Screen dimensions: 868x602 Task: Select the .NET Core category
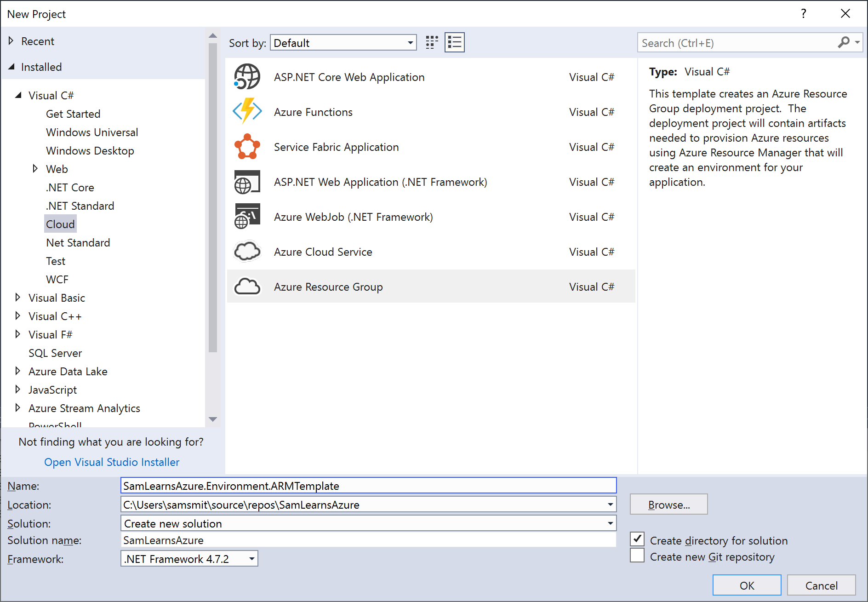pyautogui.click(x=70, y=188)
